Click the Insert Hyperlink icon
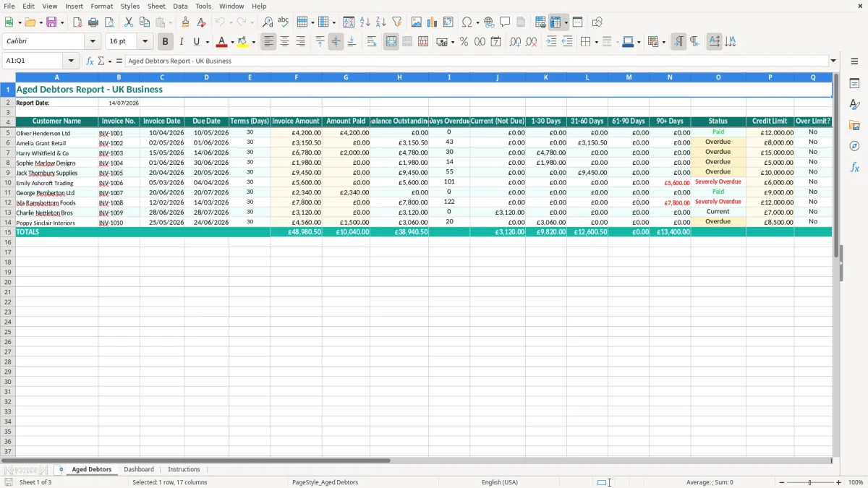 489,22
